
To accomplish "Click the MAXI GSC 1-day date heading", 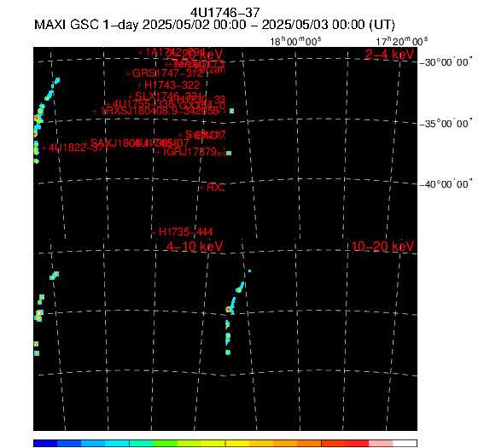I will click(214, 25).
